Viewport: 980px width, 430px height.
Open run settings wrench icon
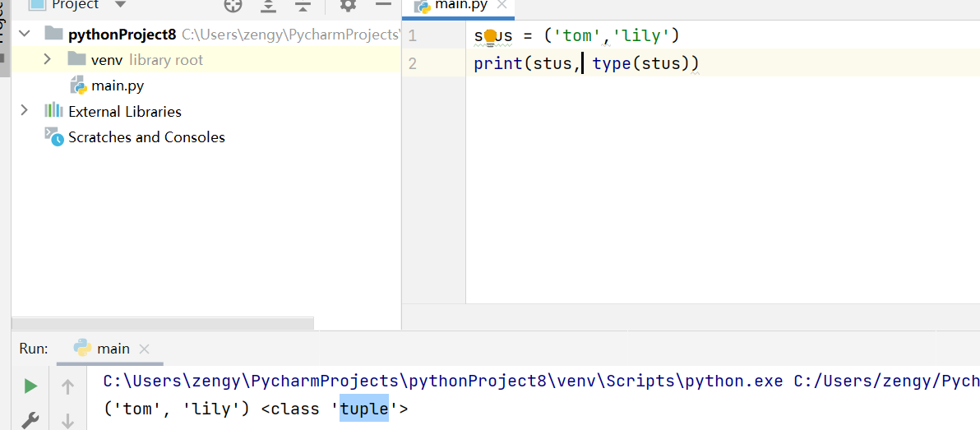(30, 421)
